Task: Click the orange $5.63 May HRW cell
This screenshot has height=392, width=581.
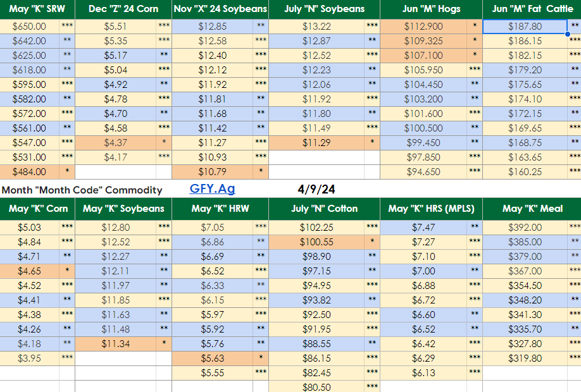Action: 212,358
